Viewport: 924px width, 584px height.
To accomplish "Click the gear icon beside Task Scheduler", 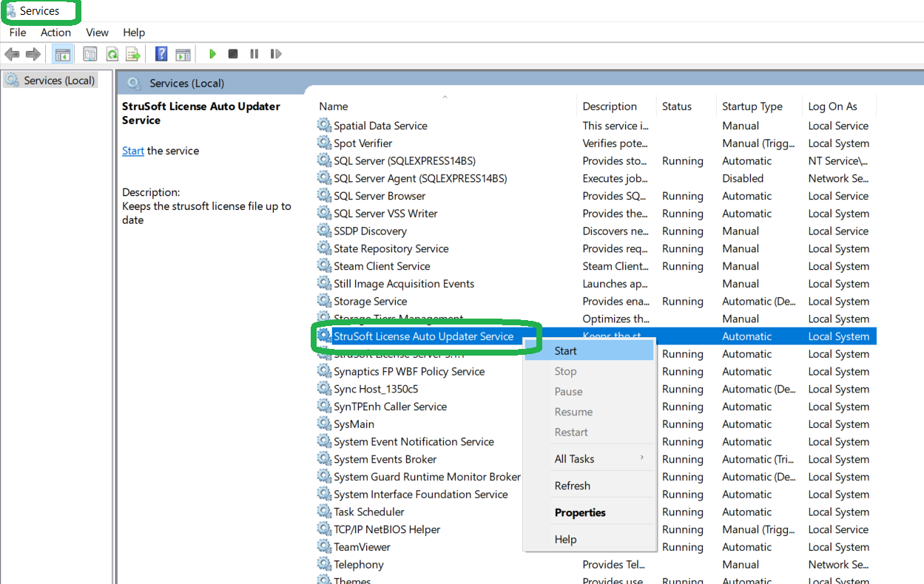I will (324, 512).
